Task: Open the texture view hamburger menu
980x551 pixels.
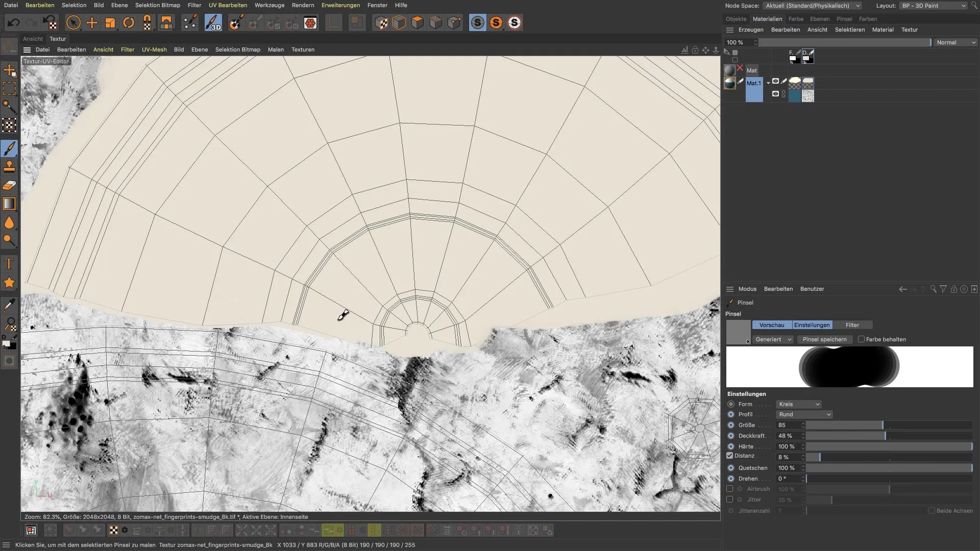Action: (x=27, y=49)
